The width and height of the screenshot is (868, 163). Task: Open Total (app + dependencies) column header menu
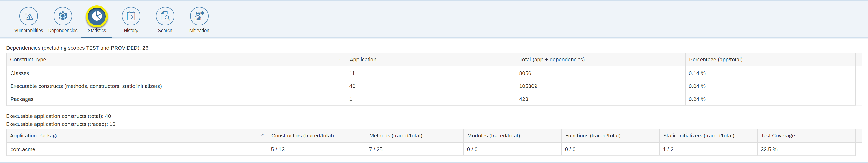[552, 60]
